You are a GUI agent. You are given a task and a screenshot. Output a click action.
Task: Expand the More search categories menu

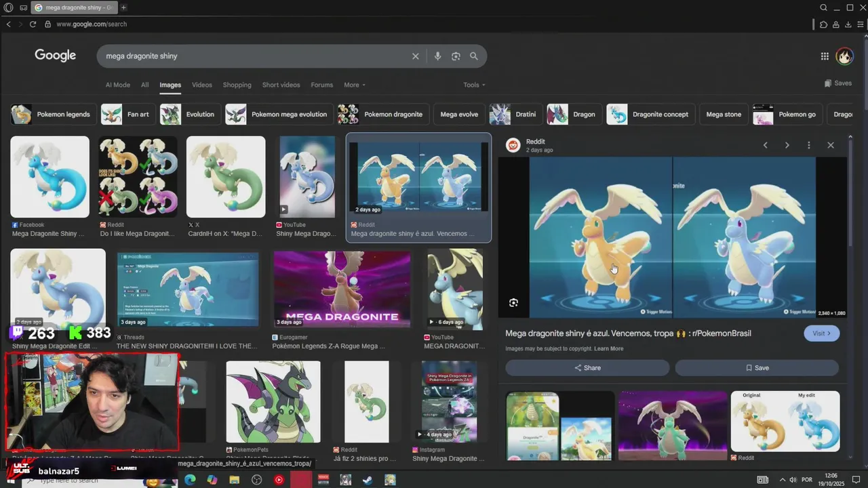point(355,85)
